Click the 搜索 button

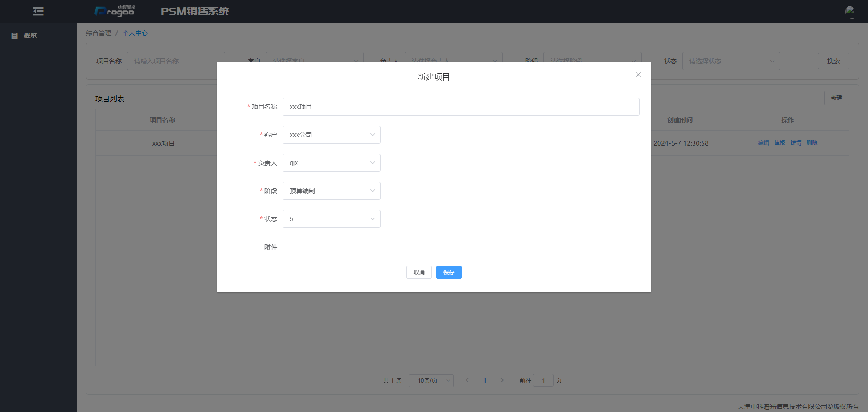pyautogui.click(x=833, y=61)
